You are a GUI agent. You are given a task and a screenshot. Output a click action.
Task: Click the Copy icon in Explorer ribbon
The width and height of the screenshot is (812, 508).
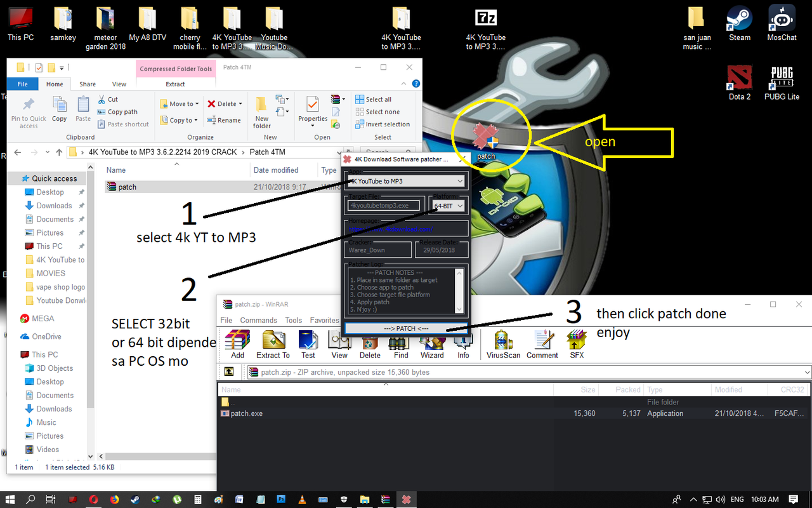tap(60, 109)
